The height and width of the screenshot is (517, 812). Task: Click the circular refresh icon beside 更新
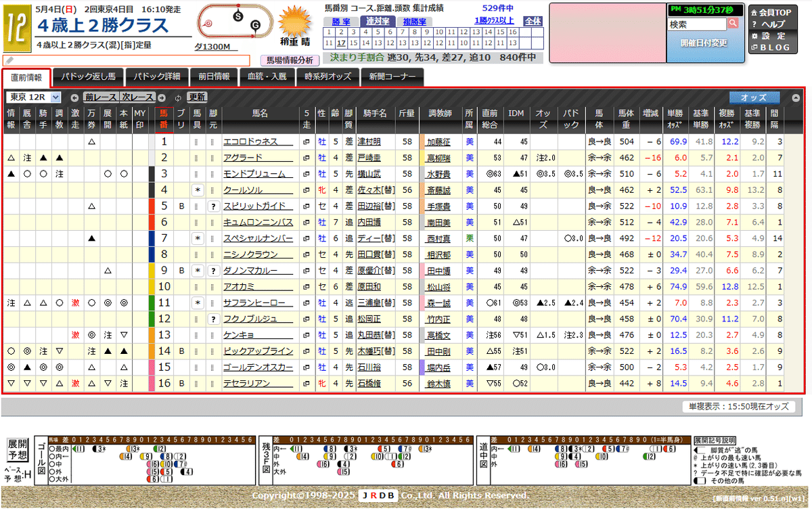point(177,97)
